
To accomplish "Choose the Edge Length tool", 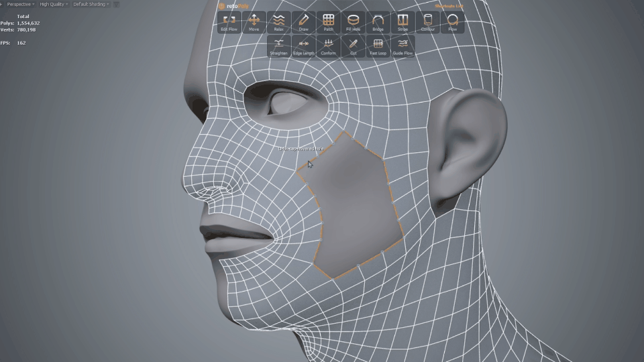I will coord(303,46).
